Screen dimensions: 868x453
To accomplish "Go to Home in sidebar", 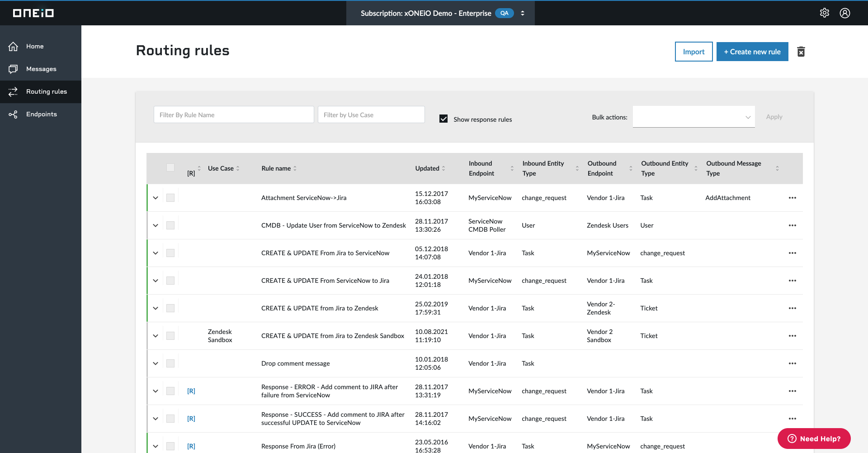I will tap(41, 46).
